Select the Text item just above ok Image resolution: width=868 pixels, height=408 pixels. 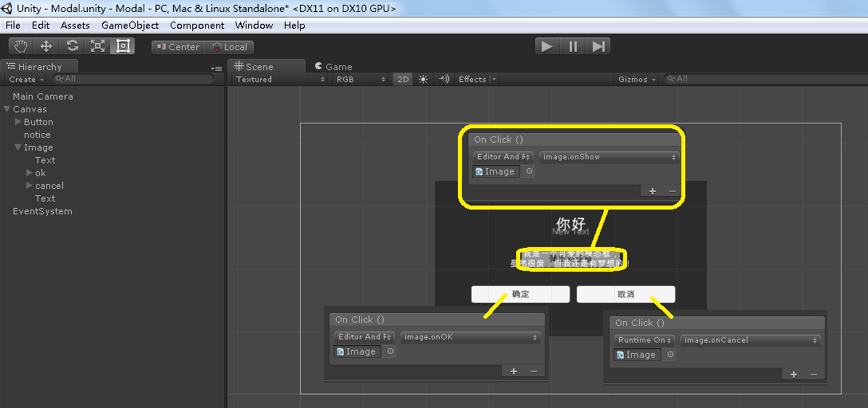point(45,160)
